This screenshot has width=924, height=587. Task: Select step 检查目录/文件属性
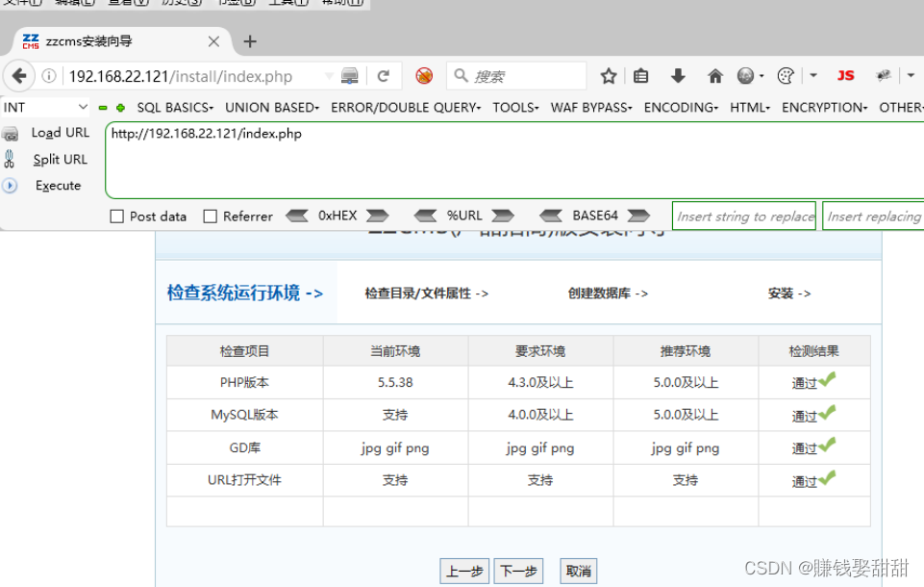[x=427, y=293]
